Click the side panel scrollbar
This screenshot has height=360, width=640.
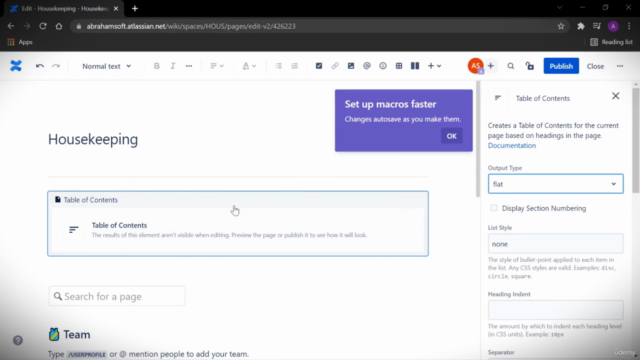(636, 141)
